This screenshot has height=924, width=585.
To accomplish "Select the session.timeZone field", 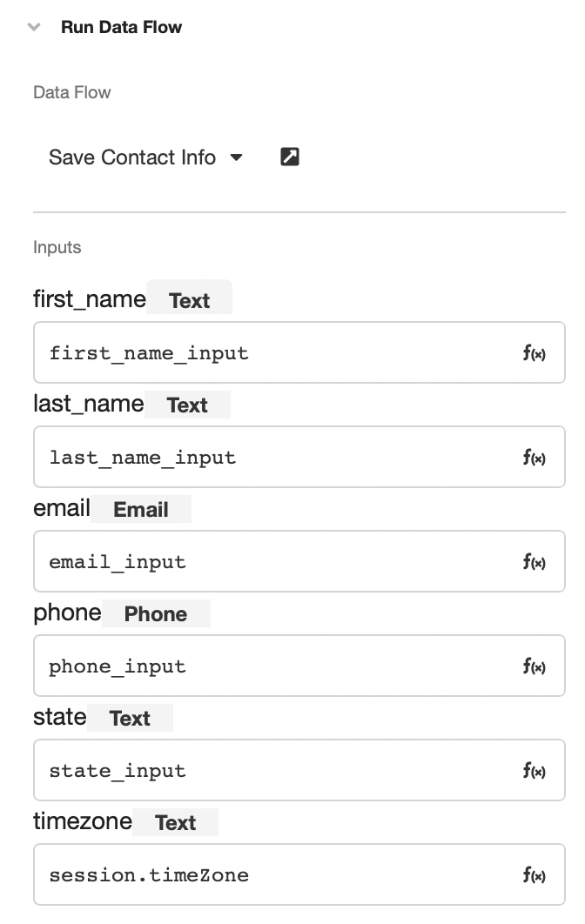I will [299, 874].
